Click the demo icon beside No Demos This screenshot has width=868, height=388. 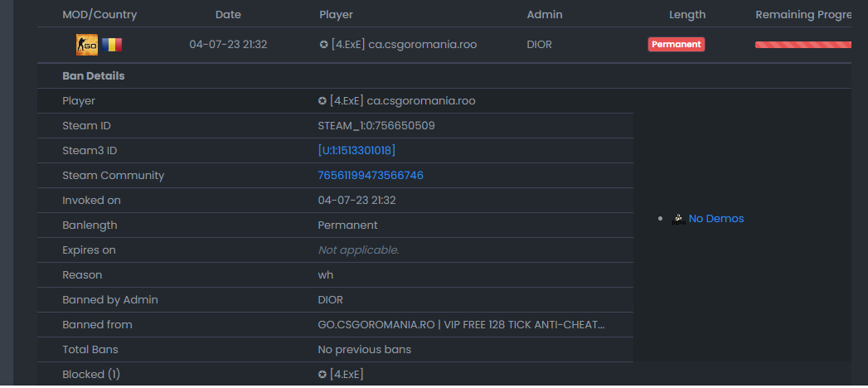coord(679,219)
